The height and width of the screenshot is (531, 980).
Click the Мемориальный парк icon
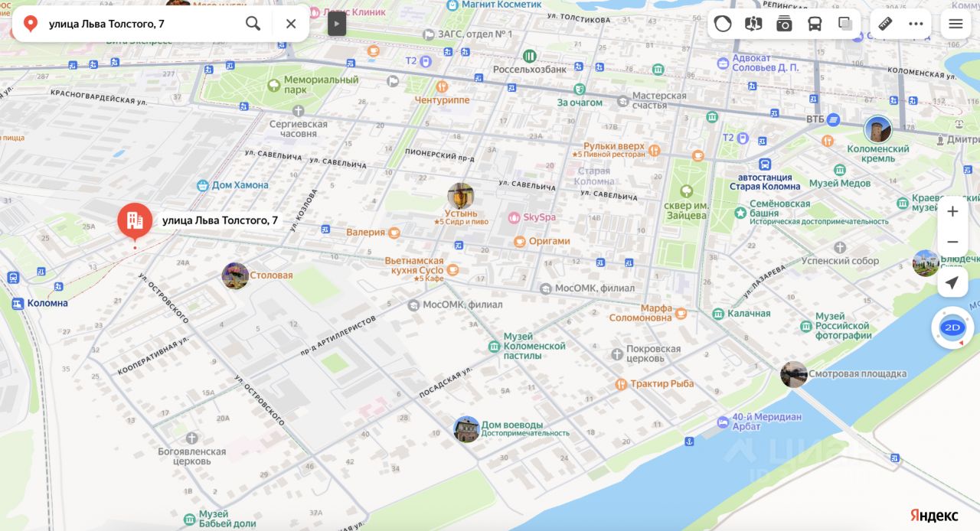[274, 85]
